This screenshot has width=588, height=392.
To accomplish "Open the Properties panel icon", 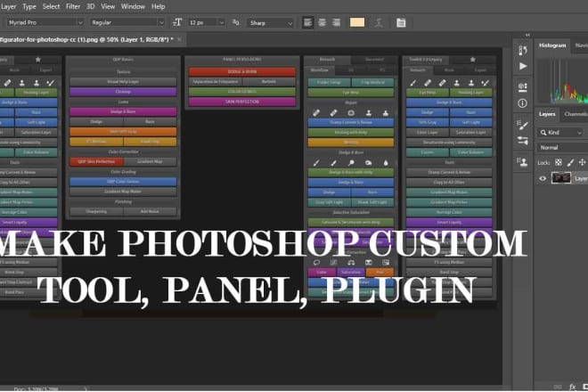I will point(523,87).
